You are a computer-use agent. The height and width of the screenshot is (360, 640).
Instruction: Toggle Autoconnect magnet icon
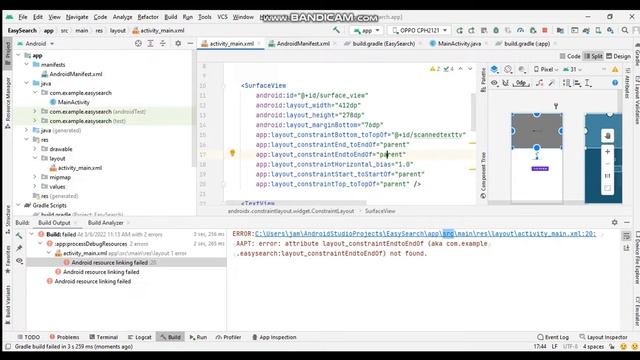(x=506, y=83)
